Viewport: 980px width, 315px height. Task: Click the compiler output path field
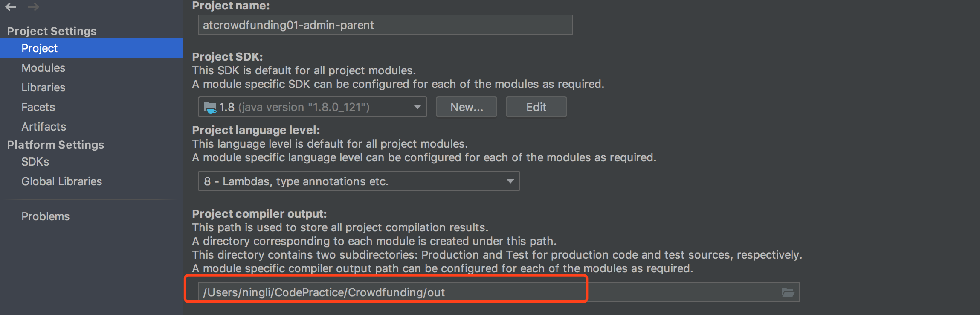(499, 292)
